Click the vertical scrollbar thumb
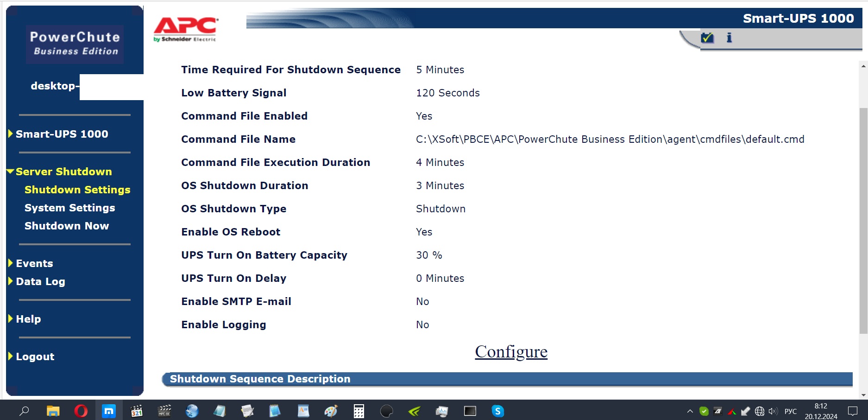Viewport: 868px width, 420px height. pos(863,221)
